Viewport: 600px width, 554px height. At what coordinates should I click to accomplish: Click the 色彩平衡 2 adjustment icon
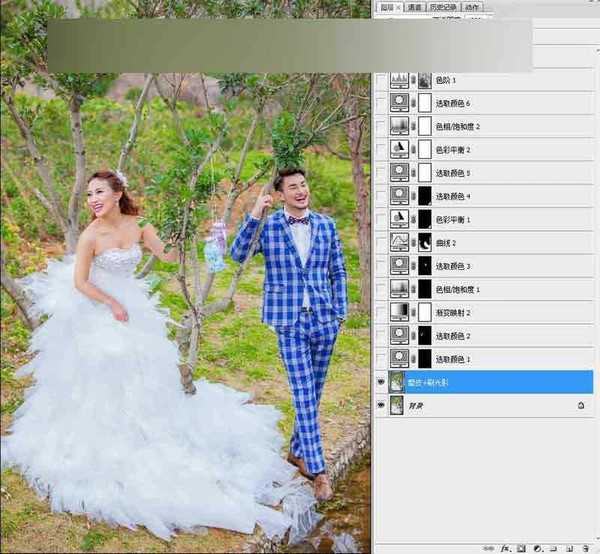(x=401, y=148)
